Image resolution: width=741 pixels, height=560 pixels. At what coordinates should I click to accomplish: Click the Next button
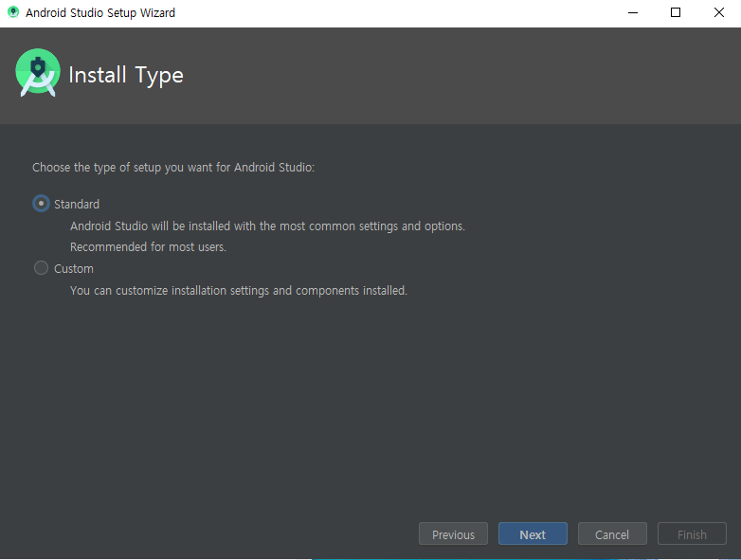click(x=533, y=534)
